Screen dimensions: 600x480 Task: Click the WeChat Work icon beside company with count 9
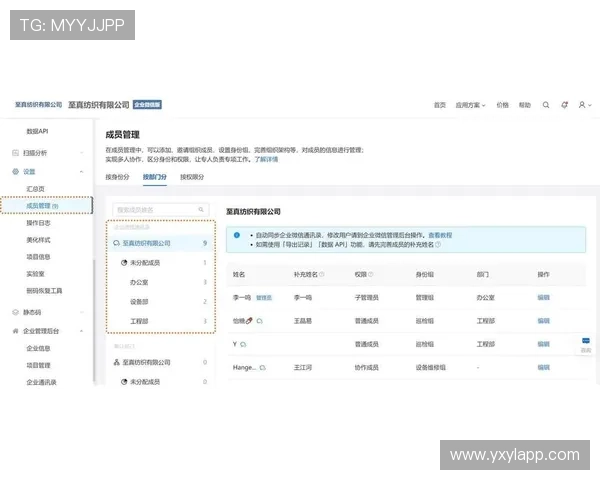(117, 243)
